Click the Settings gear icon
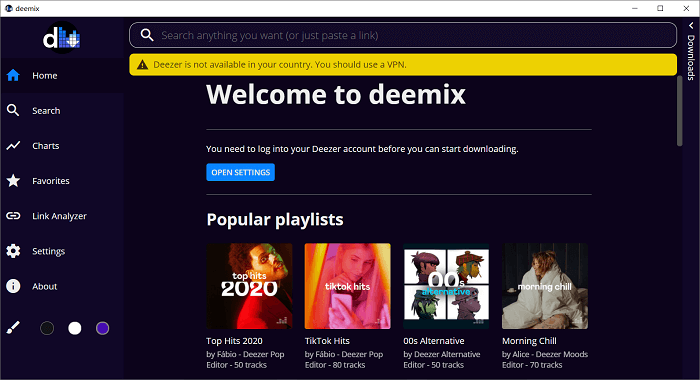 click(13, 251)
